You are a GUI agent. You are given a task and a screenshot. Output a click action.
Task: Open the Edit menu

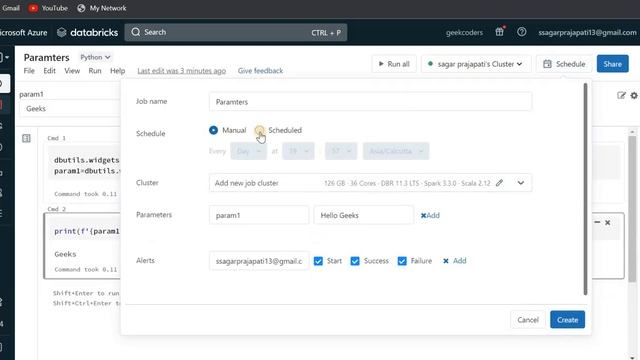coord(49,71)
